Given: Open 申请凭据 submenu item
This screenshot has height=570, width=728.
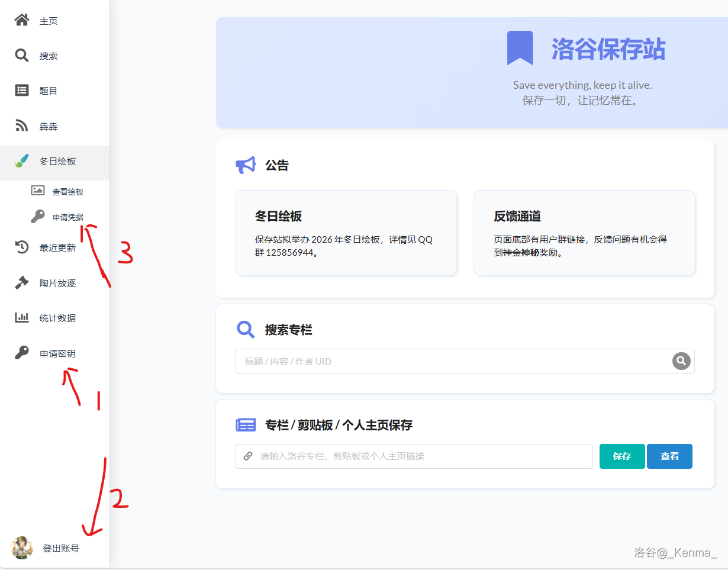Looking at the screenshot, I should 67,217.
